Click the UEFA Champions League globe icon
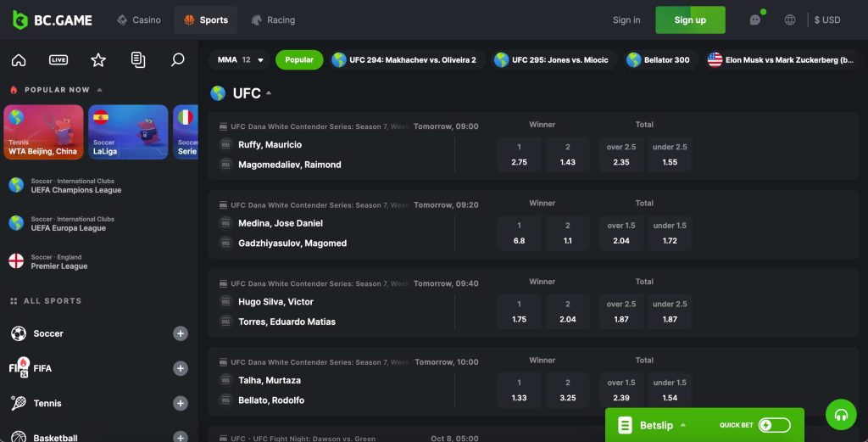 (x=16, y=185)
